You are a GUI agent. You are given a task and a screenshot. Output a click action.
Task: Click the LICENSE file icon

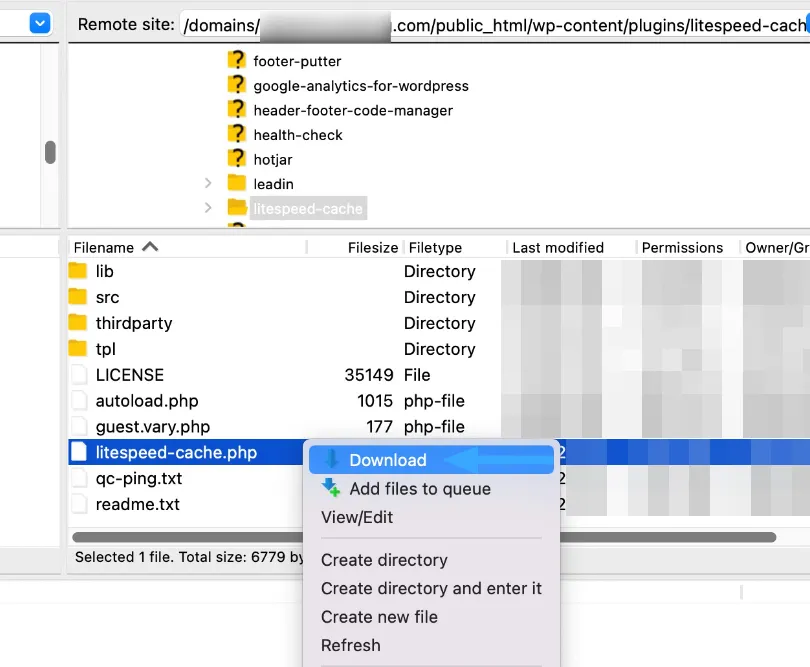click(79, 375)
